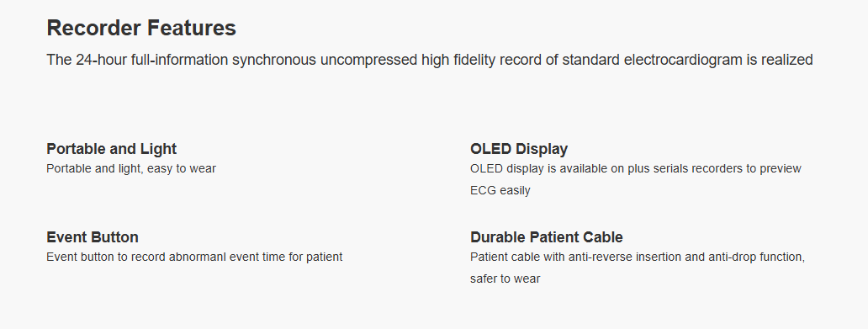Click the Recorder Features heading

tap(141, 28)
